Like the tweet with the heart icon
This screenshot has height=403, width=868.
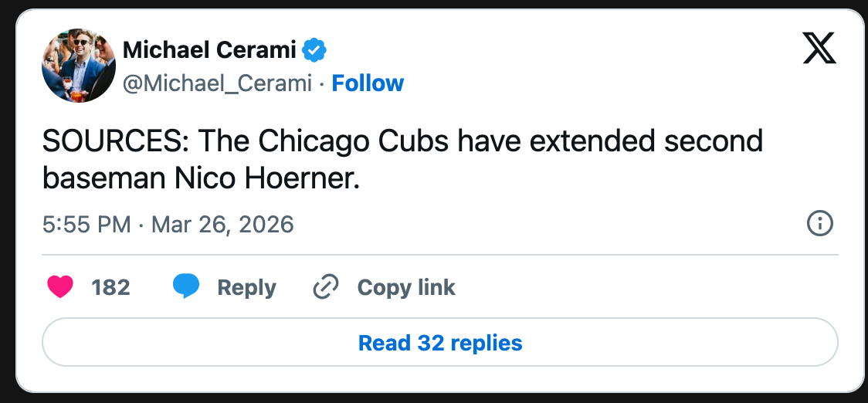point(60,287)
